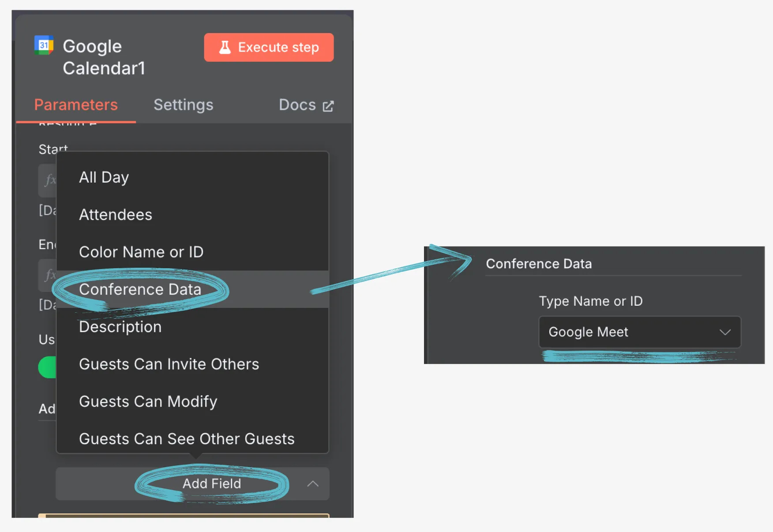This screenshot has height=532, width=773.
Task: Select All Day from the field list
Action: tap(192, 177)
